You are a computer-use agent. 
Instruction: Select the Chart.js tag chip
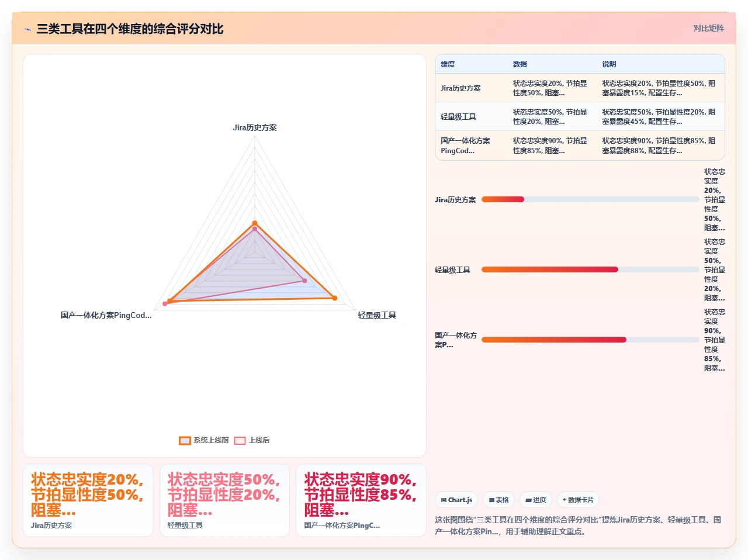pos(456,500)
